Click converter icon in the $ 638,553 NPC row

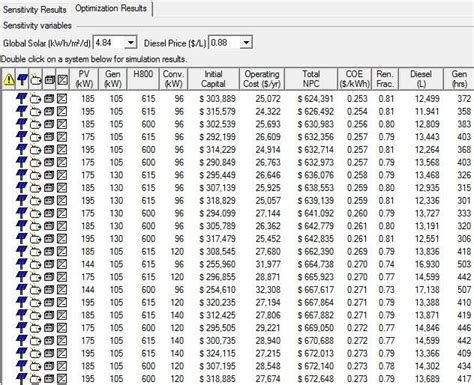click(x=62, y=188)
